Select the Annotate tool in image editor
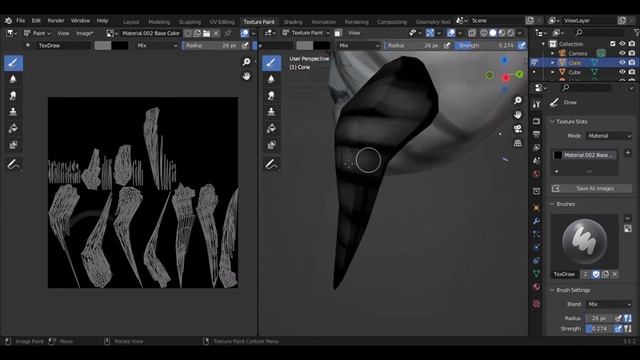Viewport: 640px width, 360px height. point(13,164)
